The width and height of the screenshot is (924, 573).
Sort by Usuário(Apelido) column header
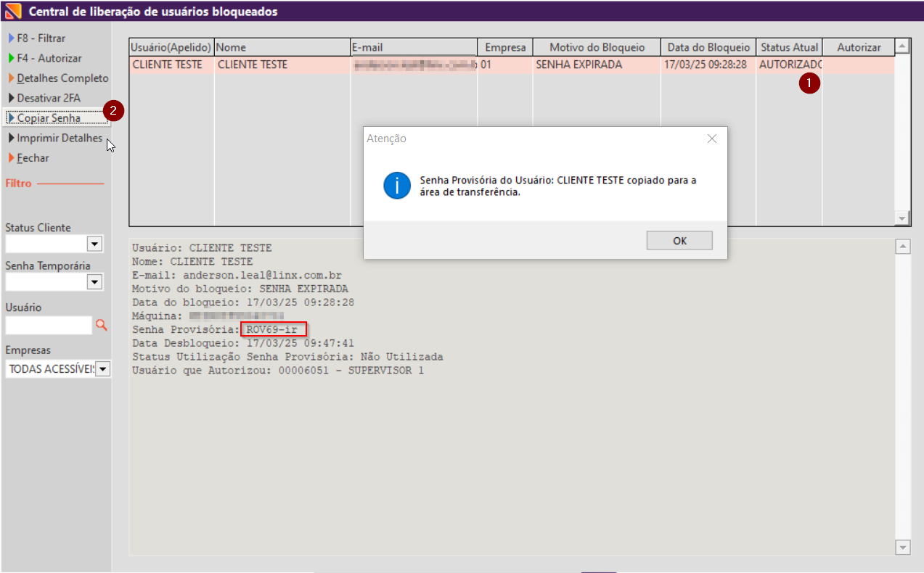pos(171,47)
